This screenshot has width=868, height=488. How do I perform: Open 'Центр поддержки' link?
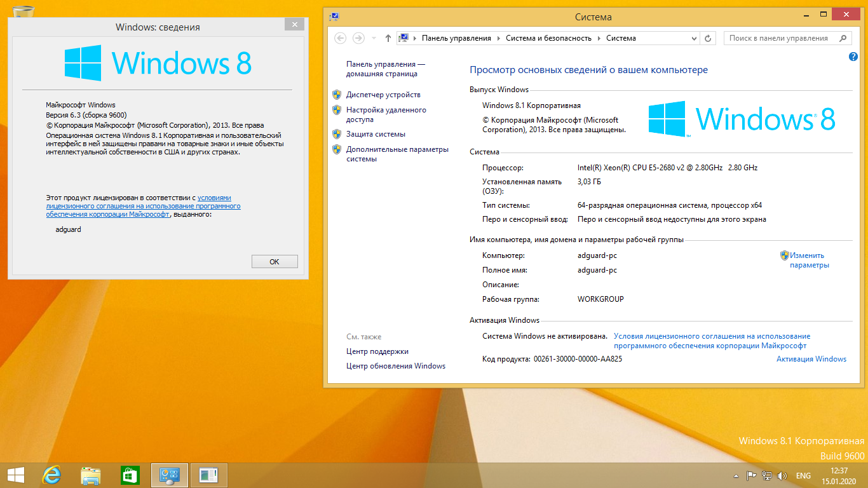[x=377, y=351]
